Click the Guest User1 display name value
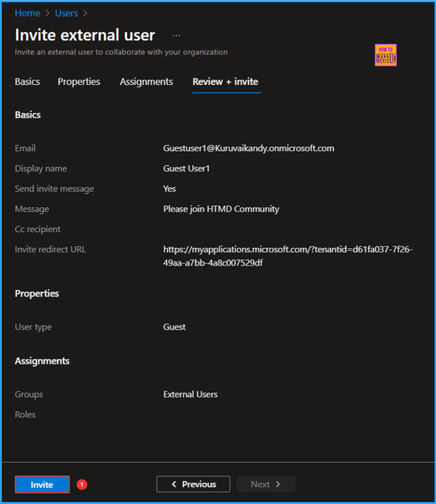Screen dimensions: 436x504 tap(186, 168)
